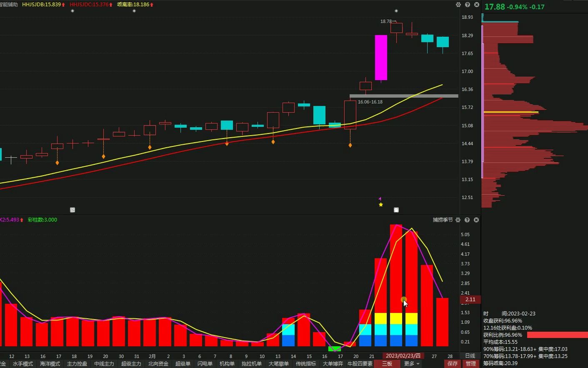Click orange diamond marker under the 20 candle
The width and height of the screenshot is (588, 368).
click(x=104, y=156)
